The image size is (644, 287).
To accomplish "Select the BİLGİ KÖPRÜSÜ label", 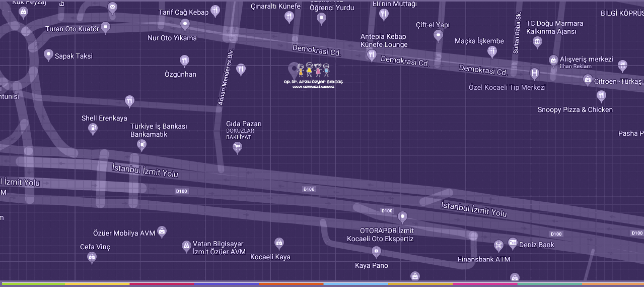I will (622, 13).
